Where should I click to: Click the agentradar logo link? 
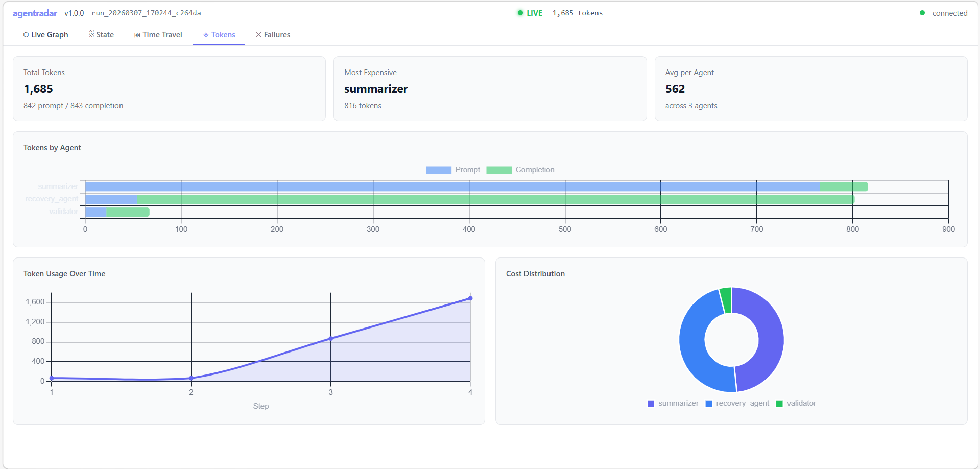[35, 13]
